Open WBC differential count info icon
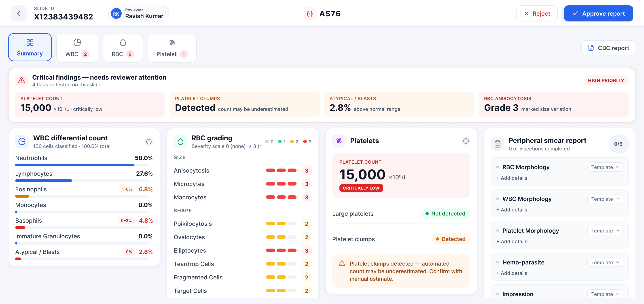Image resolution: width=644 pixels, height=304 pixels. point(149,142)
